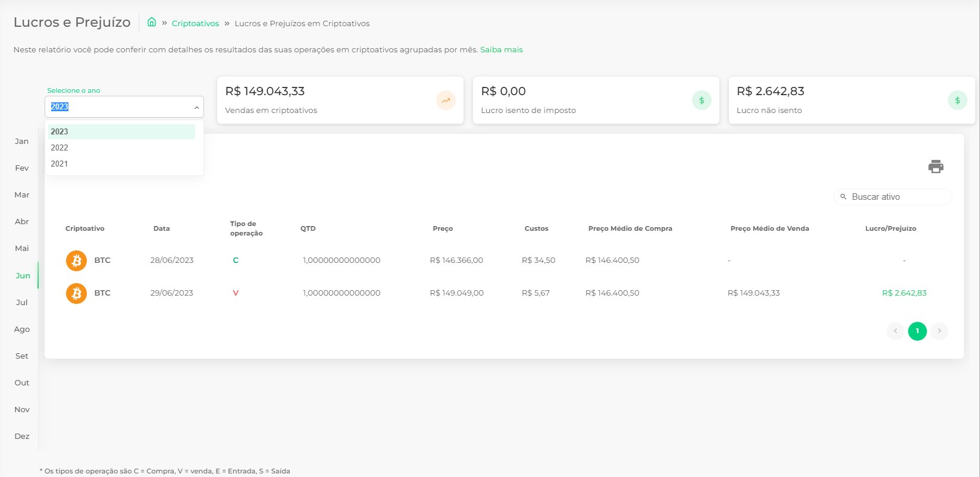Viewport: 980px width, 477px height.
Task: Open the Saiba mais link
Action: coord(502,50)
